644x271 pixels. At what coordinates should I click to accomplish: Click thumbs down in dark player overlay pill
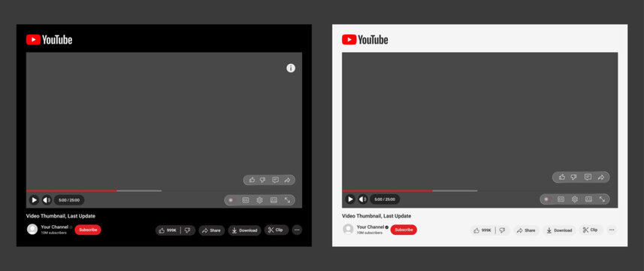click(263, 180)
